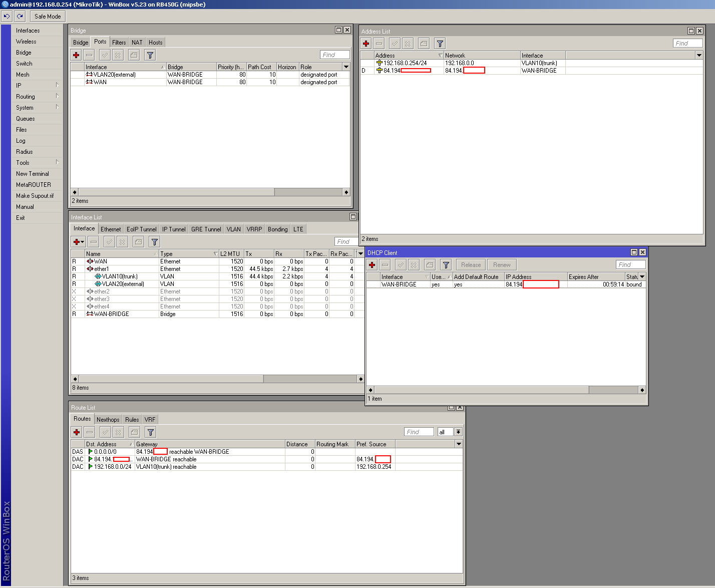Toggle the Safe Mode button
The height and width of the screenshot is (588, 715).
pyautogui.click(x=48, y=16)
